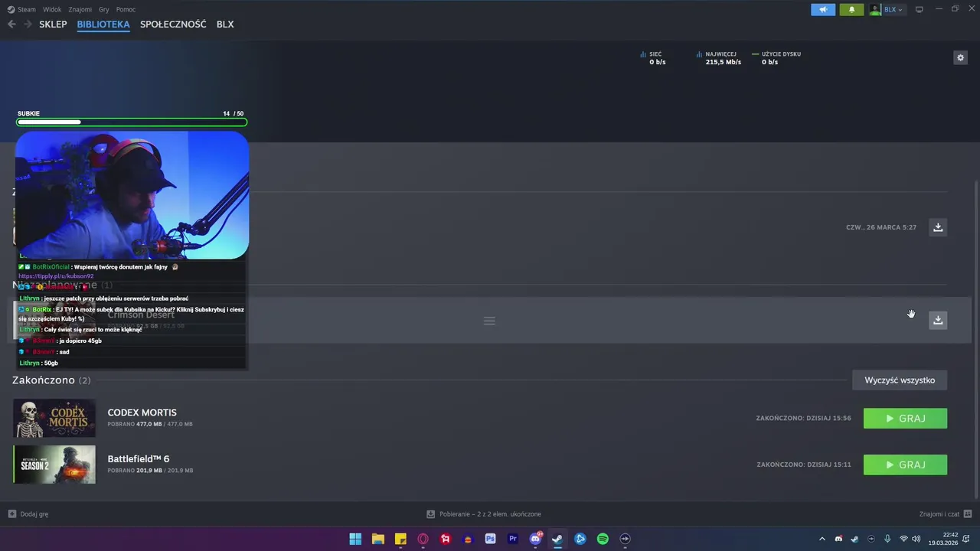Switch to the SPOŁECZNOŚĆ tab
980x551 pixels.
coord(173,24)
